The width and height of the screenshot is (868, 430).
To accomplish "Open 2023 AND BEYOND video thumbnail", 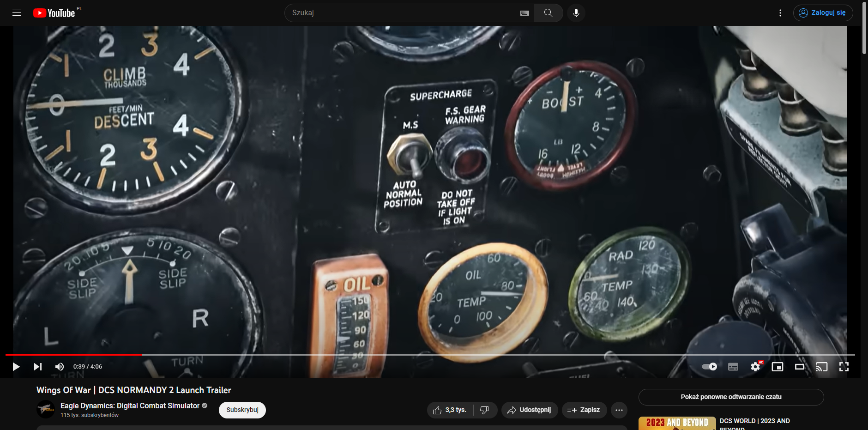I will click(677, 423).
